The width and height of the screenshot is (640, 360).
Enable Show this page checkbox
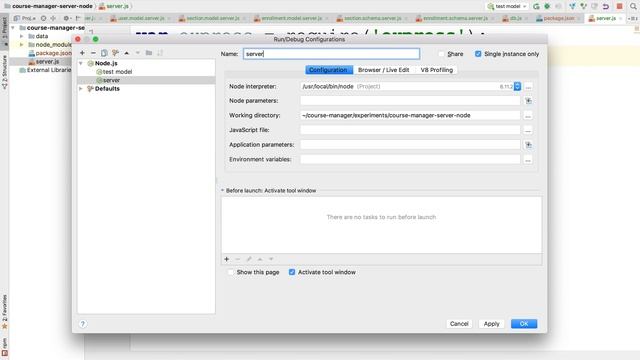[x=231, y=272]
